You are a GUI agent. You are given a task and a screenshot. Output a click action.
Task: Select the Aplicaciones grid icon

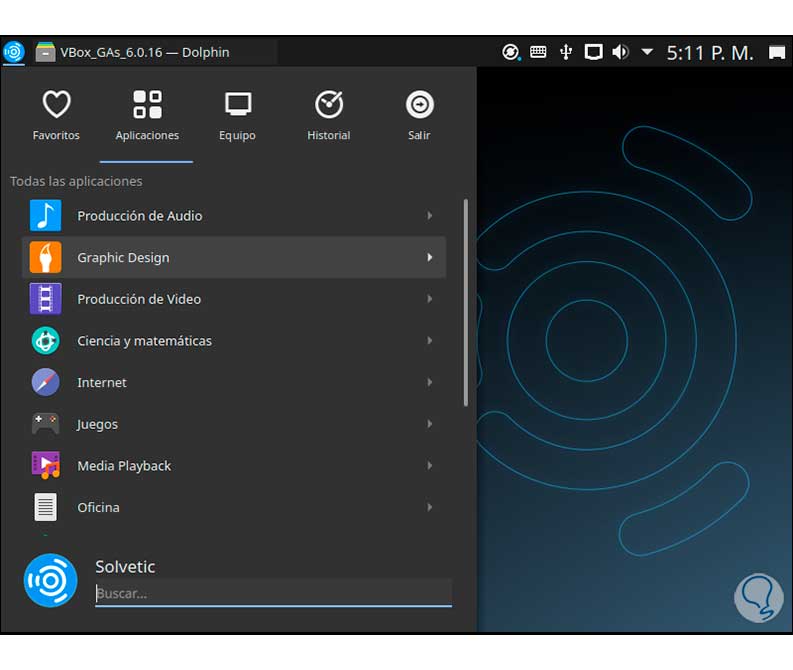(x=147, y=104)
